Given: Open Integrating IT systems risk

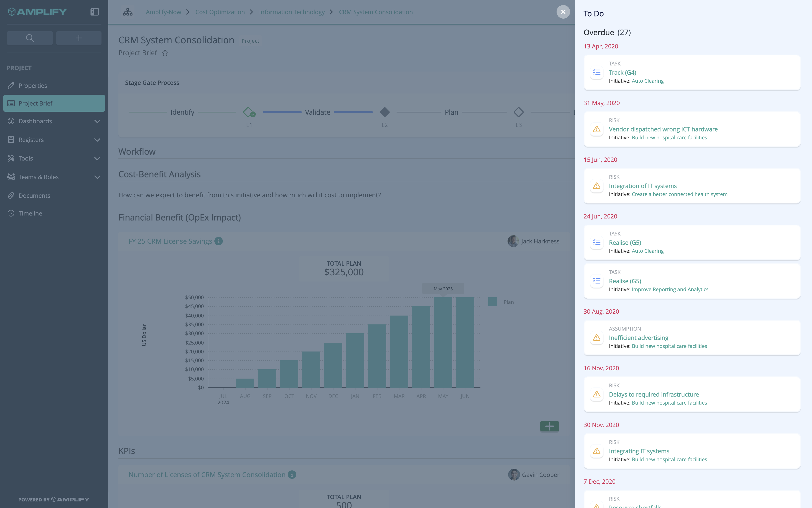Looking at the screenshot, I should coord(639,451).
